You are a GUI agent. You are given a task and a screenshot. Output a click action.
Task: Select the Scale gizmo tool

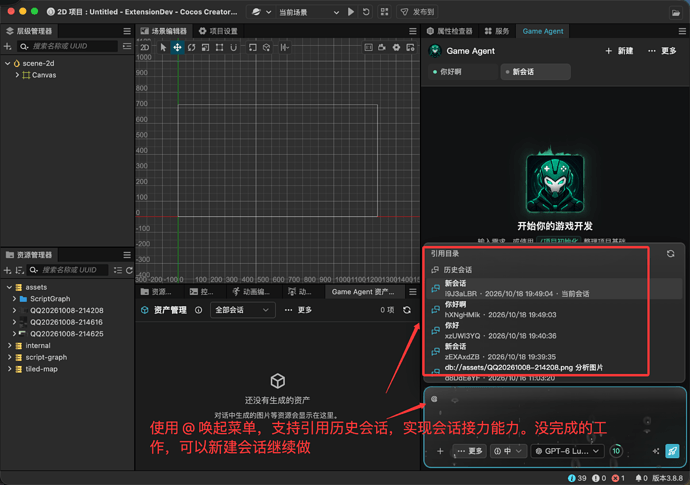coord(206,48)
